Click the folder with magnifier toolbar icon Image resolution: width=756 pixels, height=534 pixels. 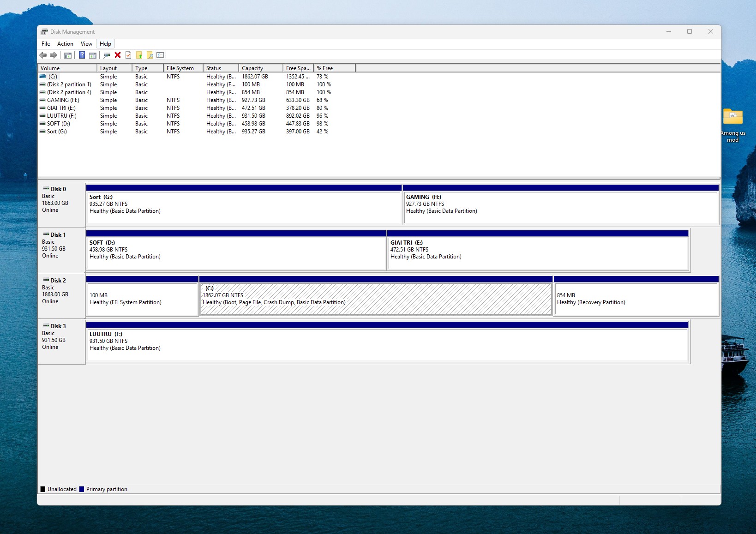pyautogui.click(x=150, y=55)
